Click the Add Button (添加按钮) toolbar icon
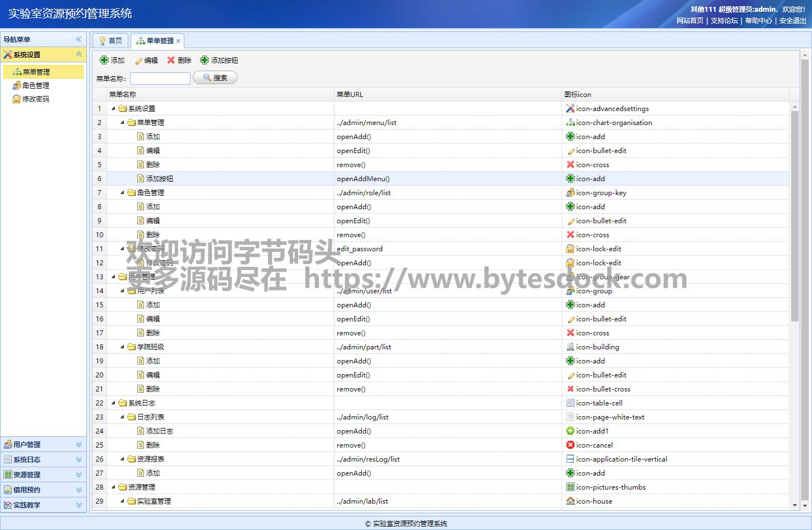 (x=205, y=60)
